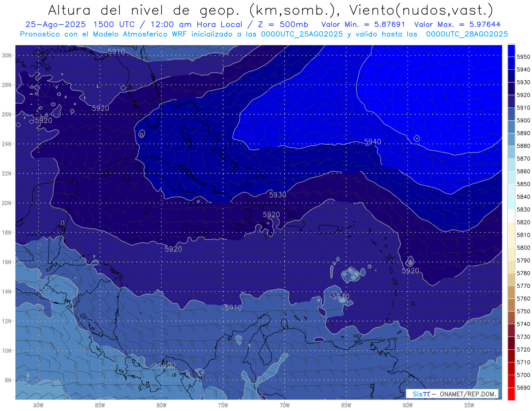Select 'Valor Min. = 5.87691' text

(363, 24)
